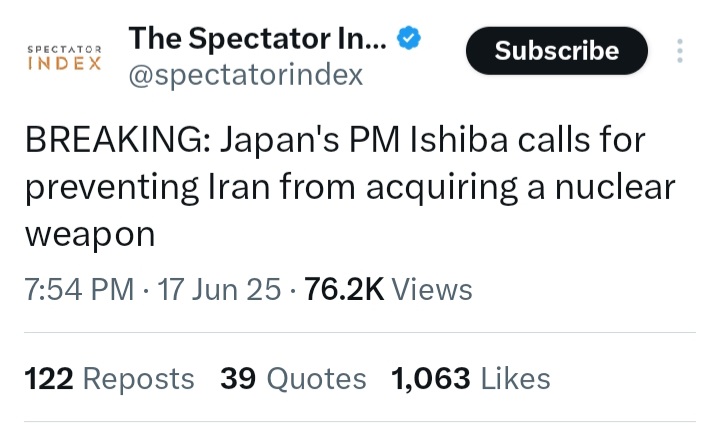720x426 pixels.
Task: Click the name Ishiba in the post
Action: point(459,140)
